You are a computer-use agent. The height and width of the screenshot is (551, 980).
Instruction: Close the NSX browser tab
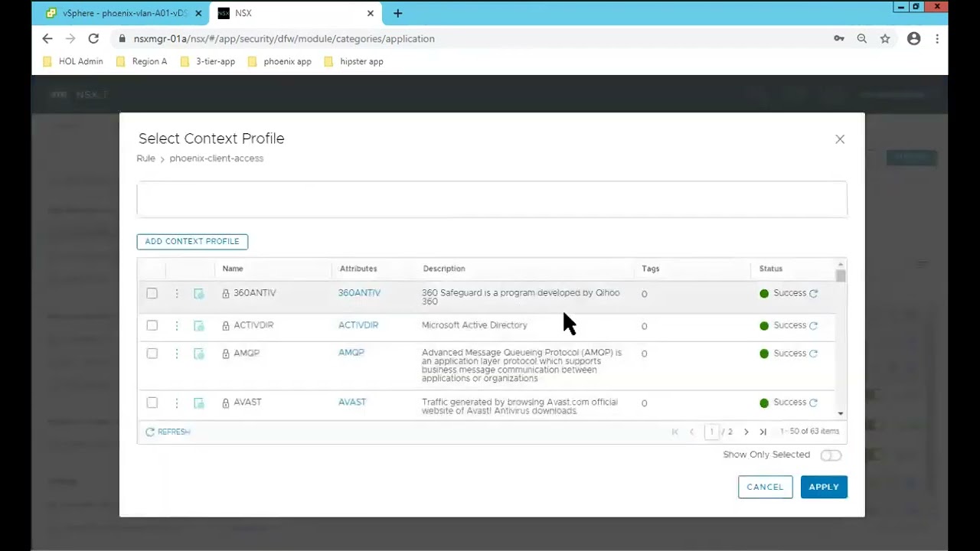(371, 13)
